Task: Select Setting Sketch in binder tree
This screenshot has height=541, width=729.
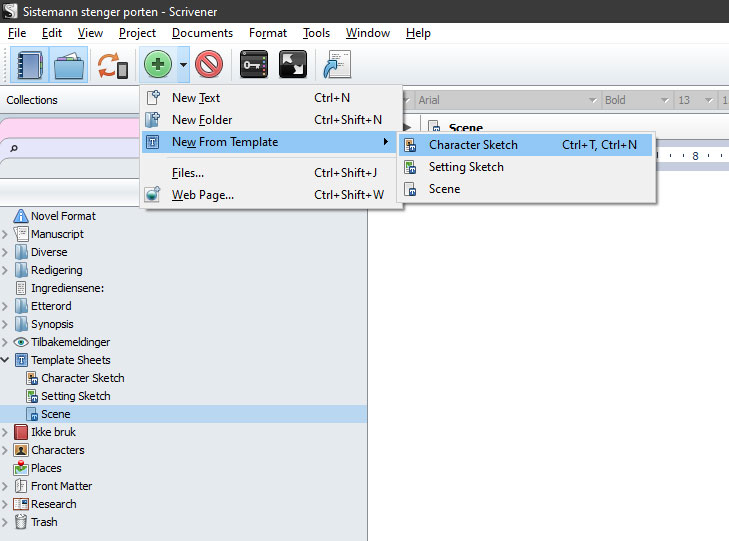Action: tap(75, 396)
